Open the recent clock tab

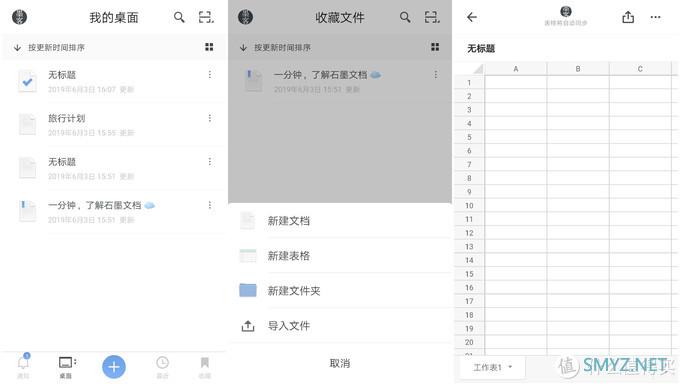162,367
